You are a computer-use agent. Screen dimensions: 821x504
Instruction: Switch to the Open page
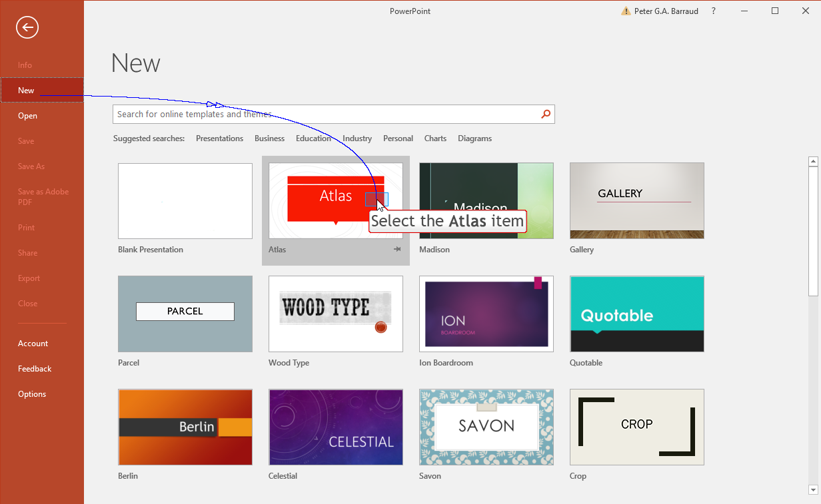point(27,115)
